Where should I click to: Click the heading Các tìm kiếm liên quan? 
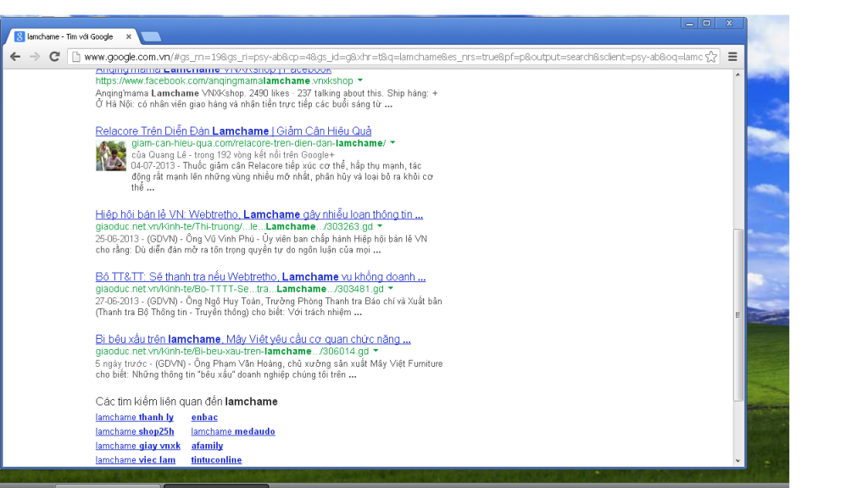tap(186, 402)
